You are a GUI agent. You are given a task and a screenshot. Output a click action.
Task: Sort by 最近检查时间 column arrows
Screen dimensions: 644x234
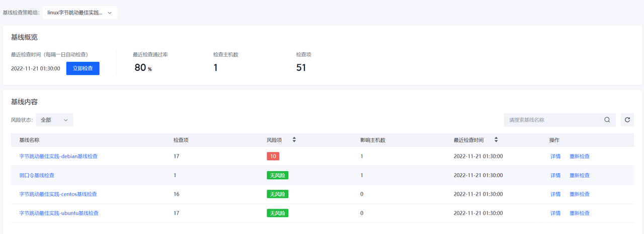click(496, 140)
